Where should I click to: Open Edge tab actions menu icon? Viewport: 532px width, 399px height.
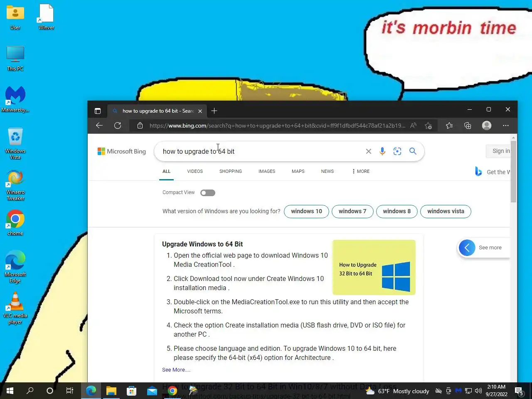click(x=98, y=111)
